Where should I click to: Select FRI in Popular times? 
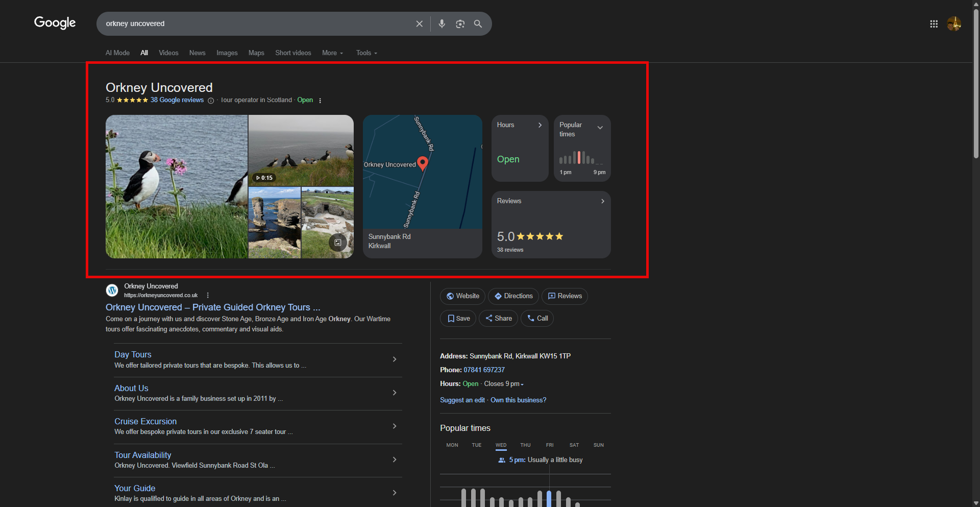tap(550, 445)
